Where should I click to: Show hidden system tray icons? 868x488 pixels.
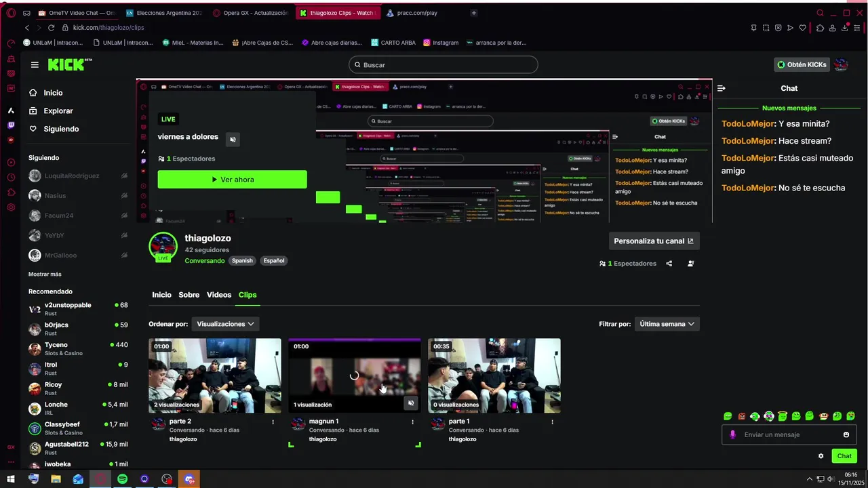[x=809, y=479]
